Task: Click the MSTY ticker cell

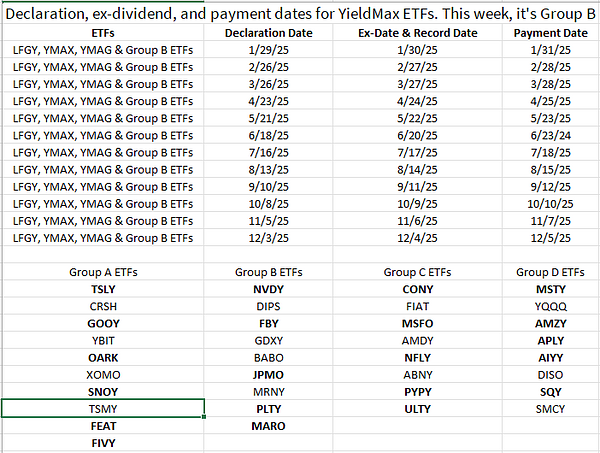Action: 550,288
